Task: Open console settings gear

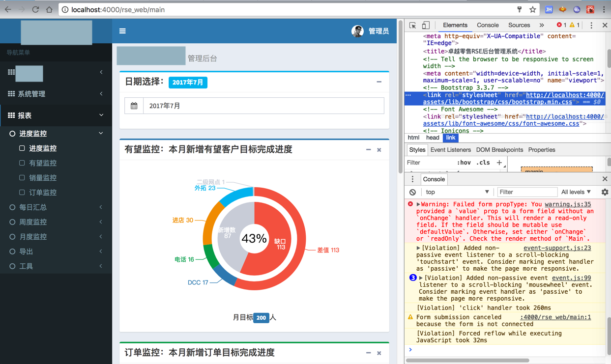Action: 605,192
